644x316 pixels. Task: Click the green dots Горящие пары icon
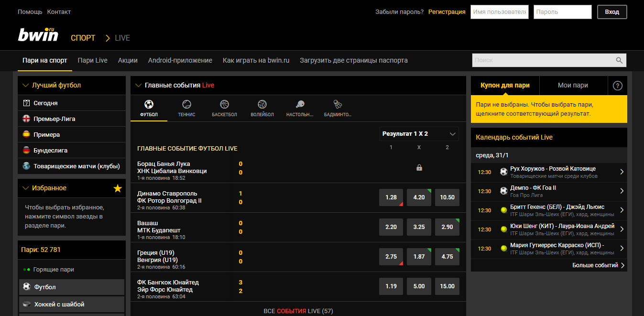pos(26,270)
